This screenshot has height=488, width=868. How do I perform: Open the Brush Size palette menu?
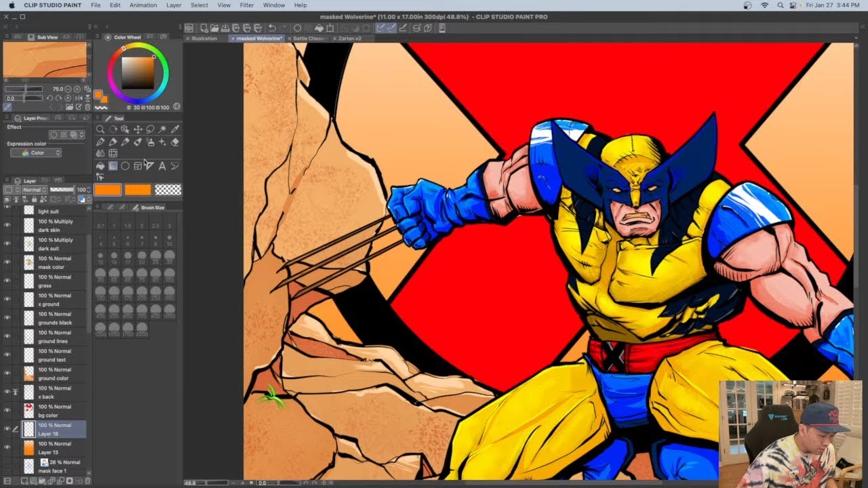(x=98, y=207)
